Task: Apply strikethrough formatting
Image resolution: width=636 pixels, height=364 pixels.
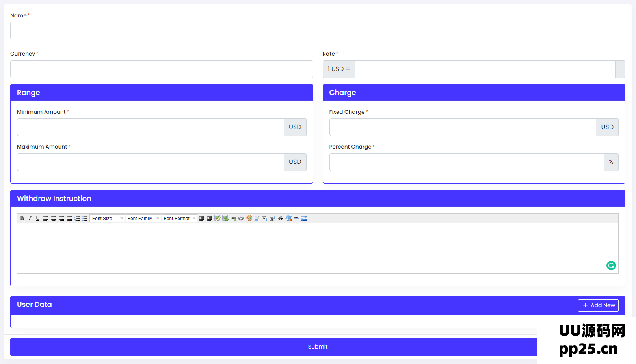Action: [x=281, y=218]
